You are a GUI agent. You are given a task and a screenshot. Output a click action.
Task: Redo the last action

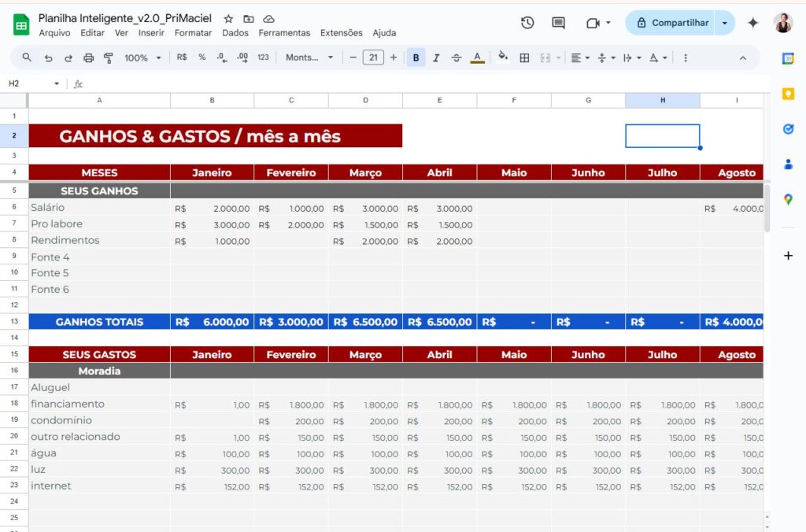tap(68, 58)
